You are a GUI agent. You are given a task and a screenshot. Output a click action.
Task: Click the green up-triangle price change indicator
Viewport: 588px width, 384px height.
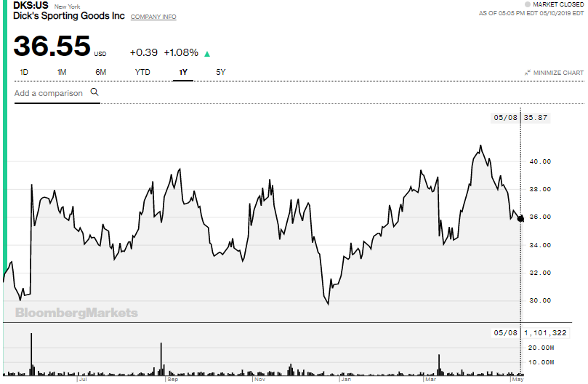(207, 54)
